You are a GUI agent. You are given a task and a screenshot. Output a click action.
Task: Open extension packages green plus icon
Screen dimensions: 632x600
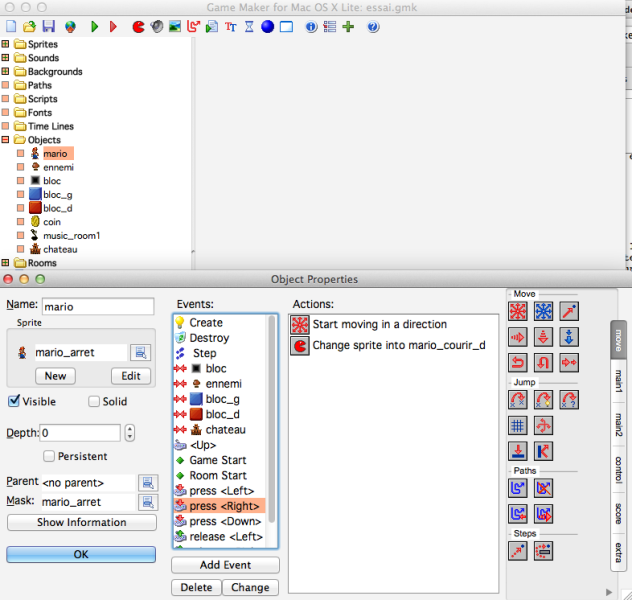point(348,27)
